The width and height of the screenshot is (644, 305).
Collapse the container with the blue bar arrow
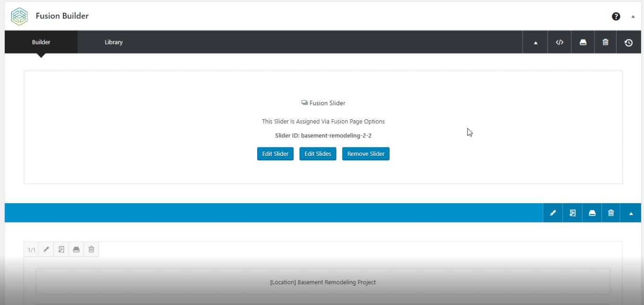coord(631,213)
